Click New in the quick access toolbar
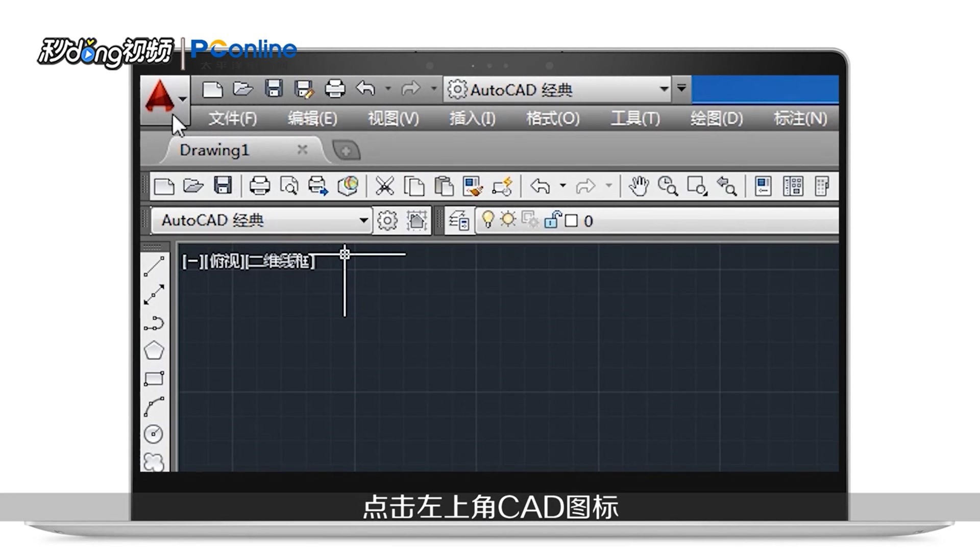 pyautogui.click(x=212, y=89)
